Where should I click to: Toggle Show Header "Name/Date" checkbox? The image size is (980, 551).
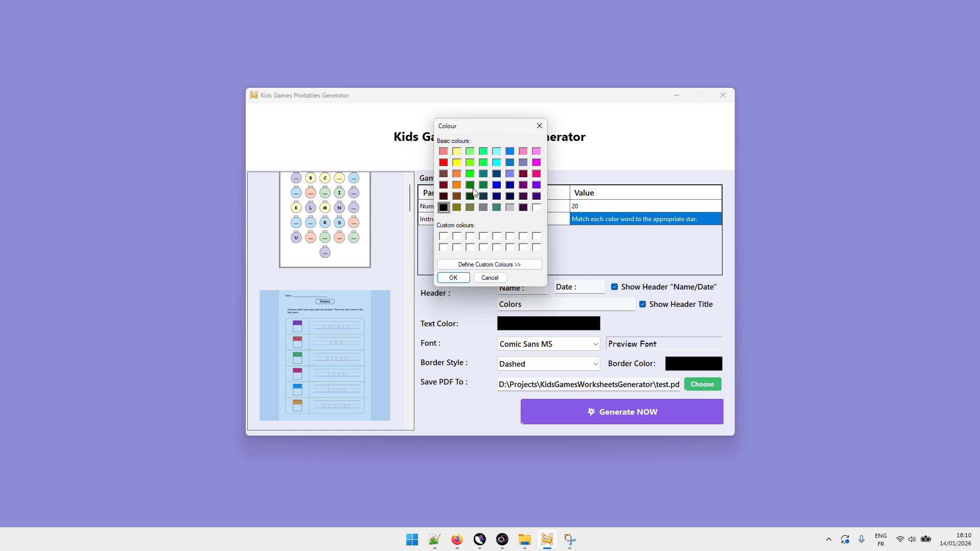click(615, 287)
